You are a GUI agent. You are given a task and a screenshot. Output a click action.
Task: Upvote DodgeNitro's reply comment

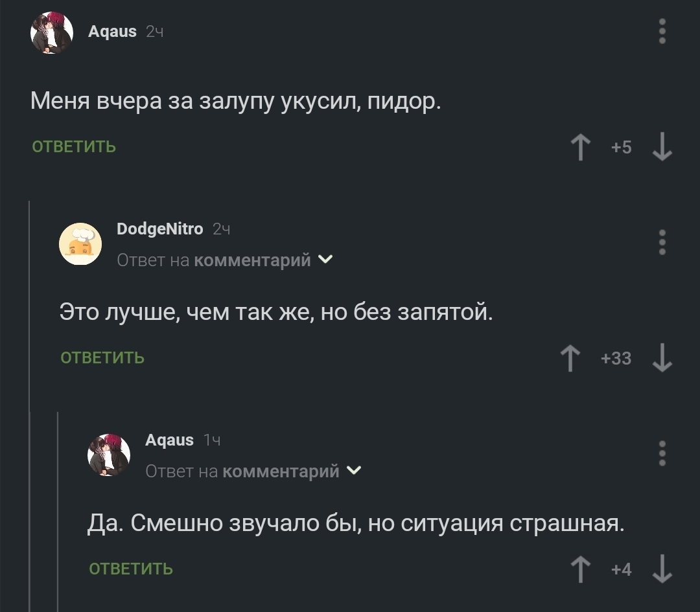(x=570, y=357)
